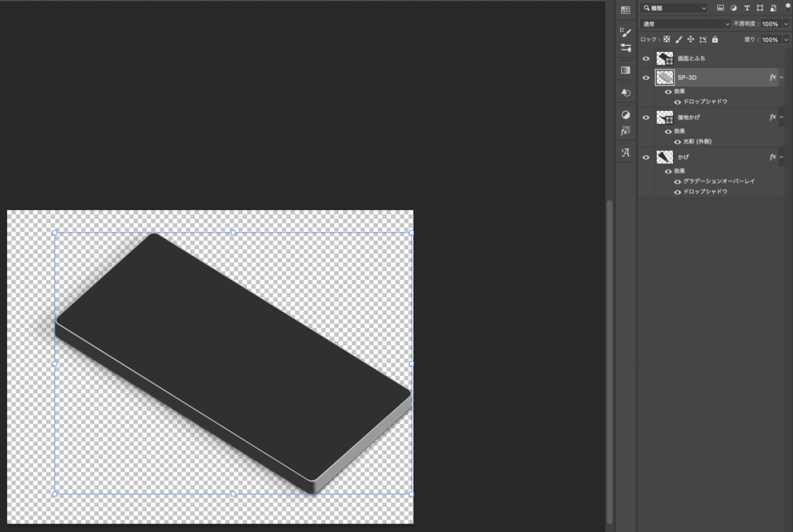Click グラデーションオーバーレイ effect text
The height and width of the screenshot is (532, 793).
[x=719, y=181]
